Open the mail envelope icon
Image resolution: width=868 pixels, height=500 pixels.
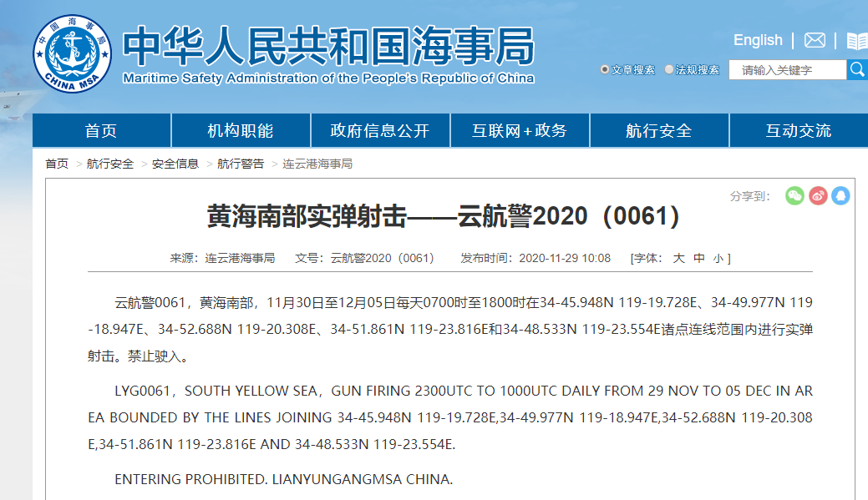pos(815,40)
